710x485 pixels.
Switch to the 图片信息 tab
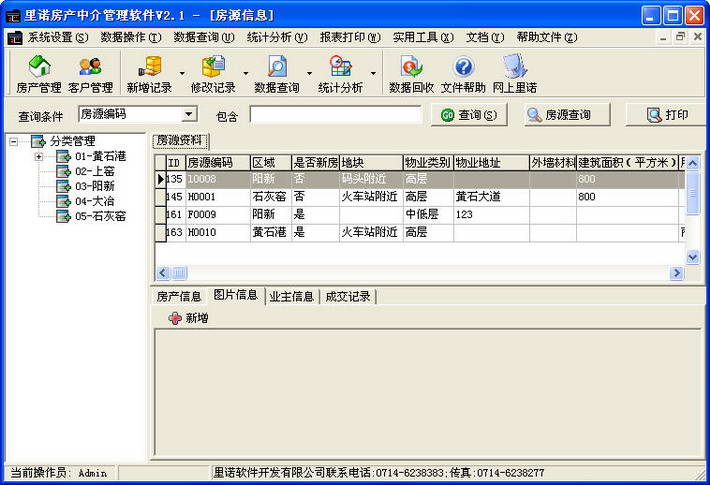pyautogui.click(x=235, y=295)
